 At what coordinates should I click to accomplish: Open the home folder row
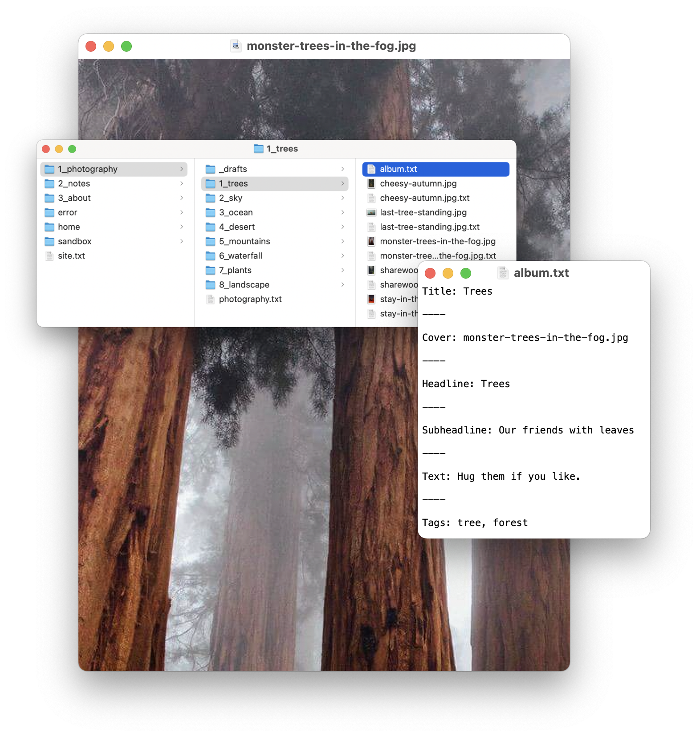point(114,227)
